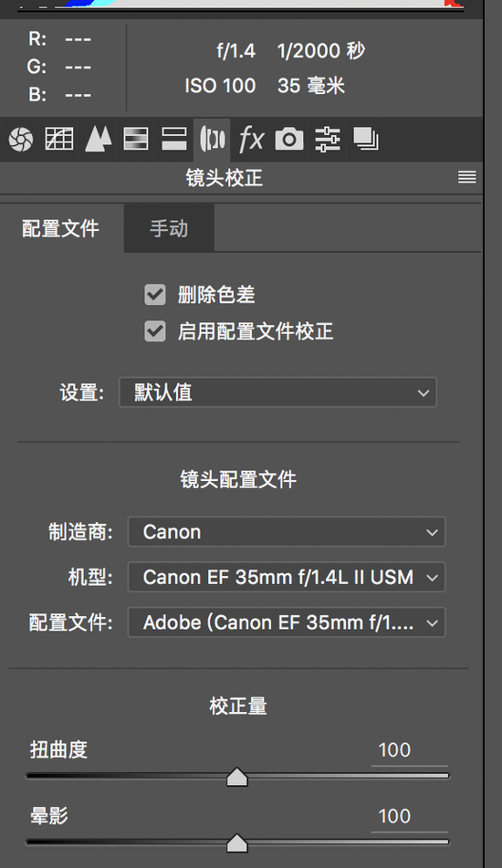
Task: Open the Basic panel aperture icon
Action: [x=21, y=139]
